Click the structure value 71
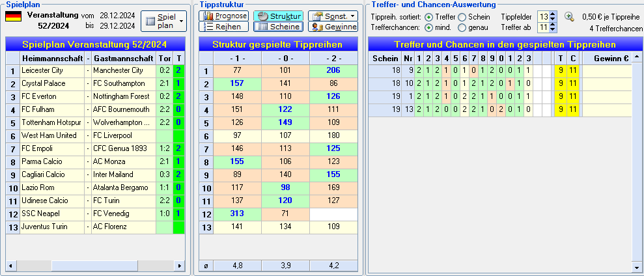 (285, 214)
